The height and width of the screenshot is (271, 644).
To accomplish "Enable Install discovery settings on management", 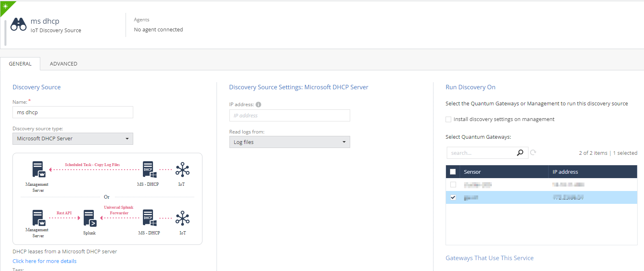I will tap(448, 119).
